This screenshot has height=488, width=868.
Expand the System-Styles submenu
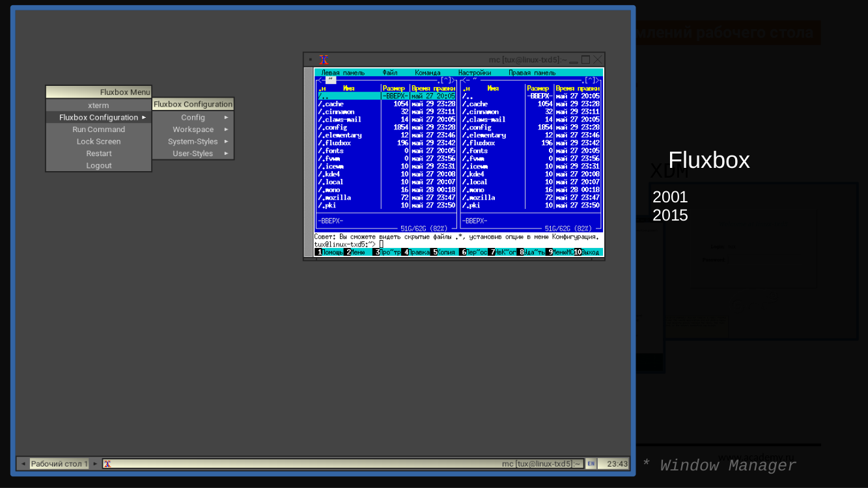pyautogui.click(x=193, y=141)
